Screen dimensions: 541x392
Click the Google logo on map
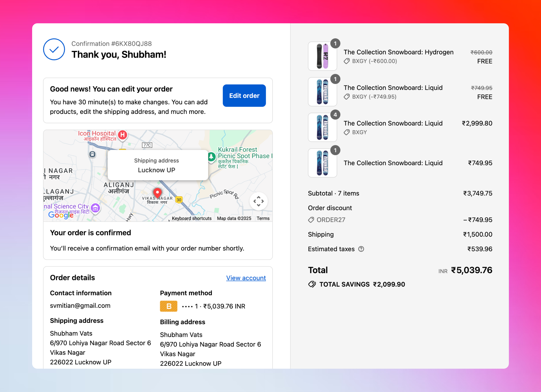coord(61,215)
